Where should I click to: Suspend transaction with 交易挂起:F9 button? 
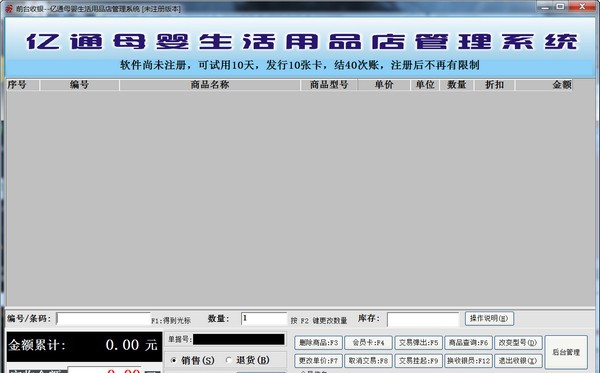418,361
